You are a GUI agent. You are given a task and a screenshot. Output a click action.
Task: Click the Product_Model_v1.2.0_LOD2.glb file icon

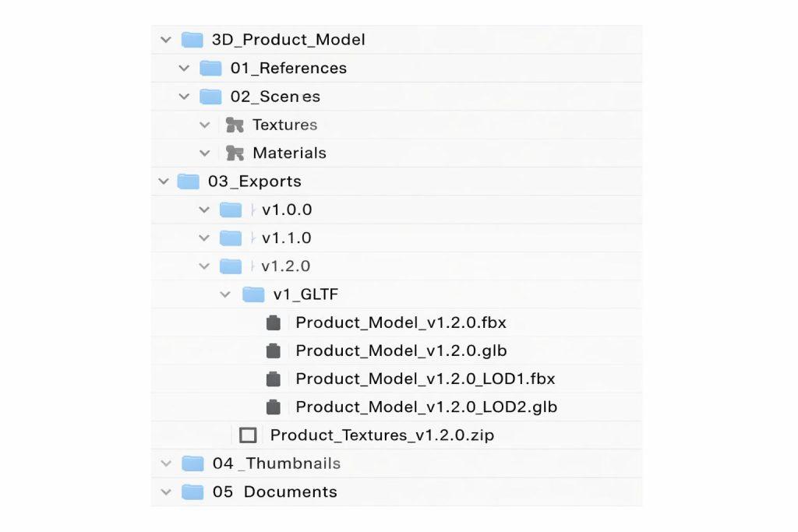tap(273, 407)
